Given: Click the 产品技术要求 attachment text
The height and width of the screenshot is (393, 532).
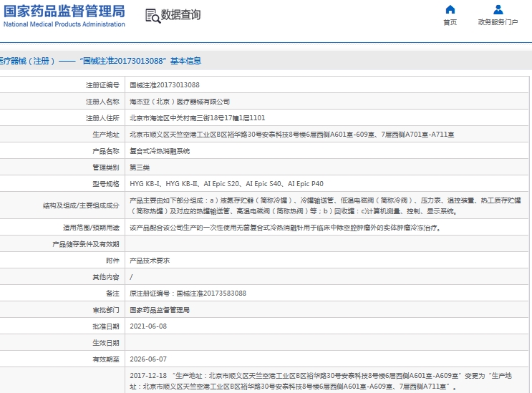Looking at the screenshot, I should coord(149,261).
